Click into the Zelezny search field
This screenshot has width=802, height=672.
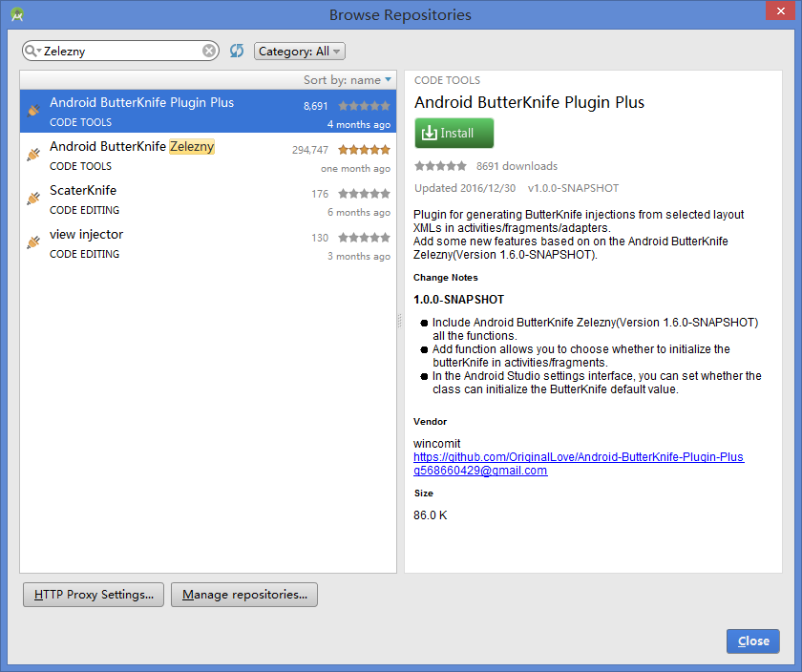pyautogui.click(x=119, y=51)
